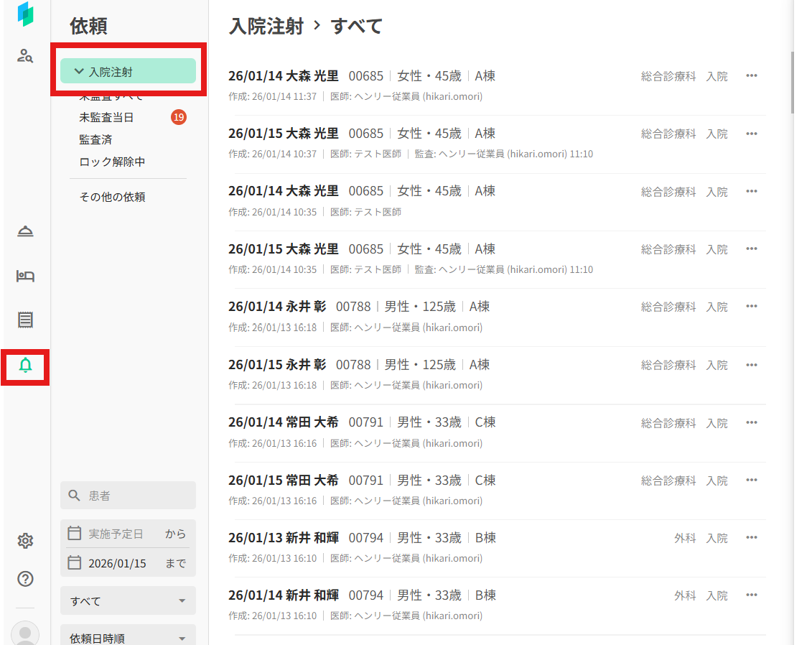This screenshot has width=812, height=645.
Task: Open the notification bell requests icon
Action: coord(25,366)
